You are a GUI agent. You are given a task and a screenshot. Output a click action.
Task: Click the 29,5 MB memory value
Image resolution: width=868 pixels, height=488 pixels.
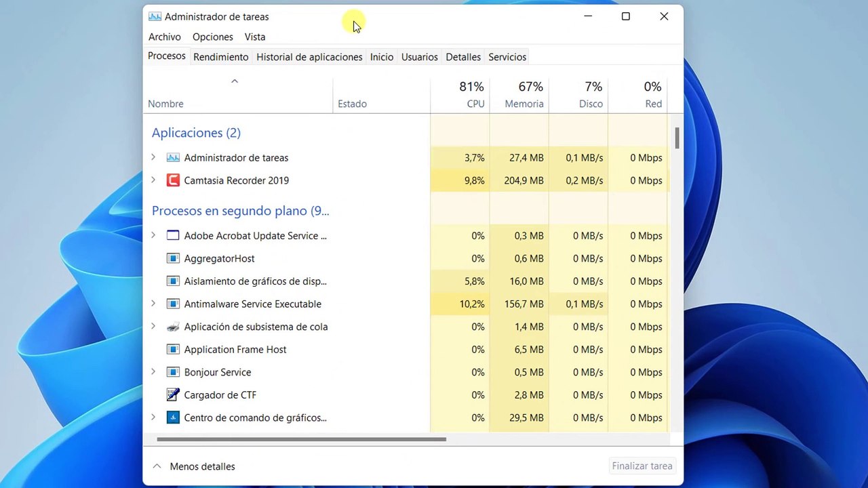tap(526, 418)
